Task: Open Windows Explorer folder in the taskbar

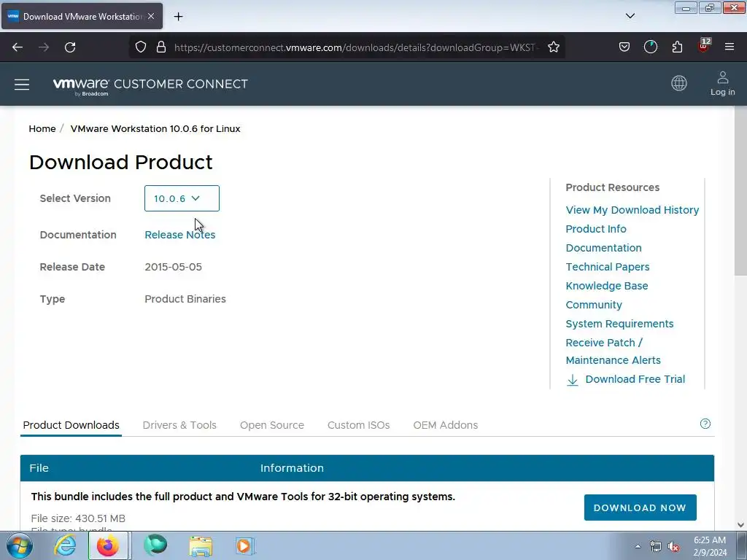Action: [201, 545]
